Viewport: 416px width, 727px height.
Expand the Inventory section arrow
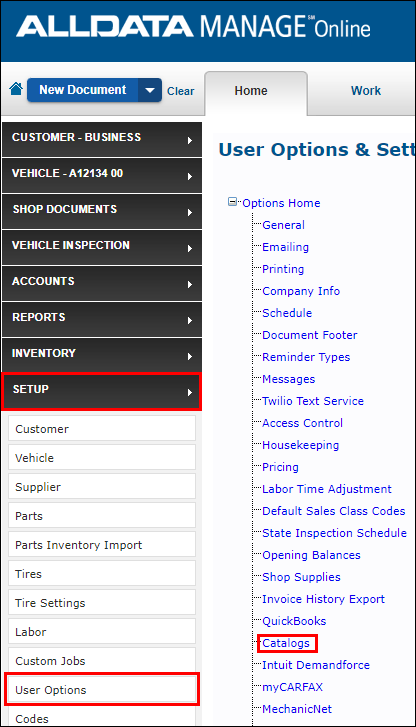coord(190,356)
